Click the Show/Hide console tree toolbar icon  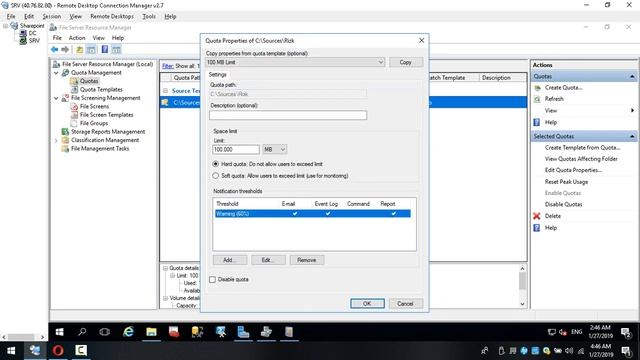(x=91, y=50)
